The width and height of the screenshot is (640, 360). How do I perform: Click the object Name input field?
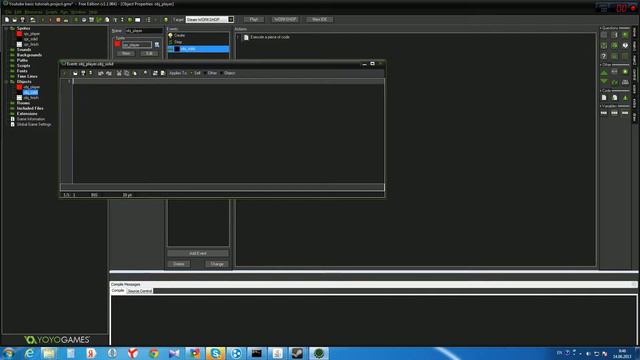click(144, 31)
